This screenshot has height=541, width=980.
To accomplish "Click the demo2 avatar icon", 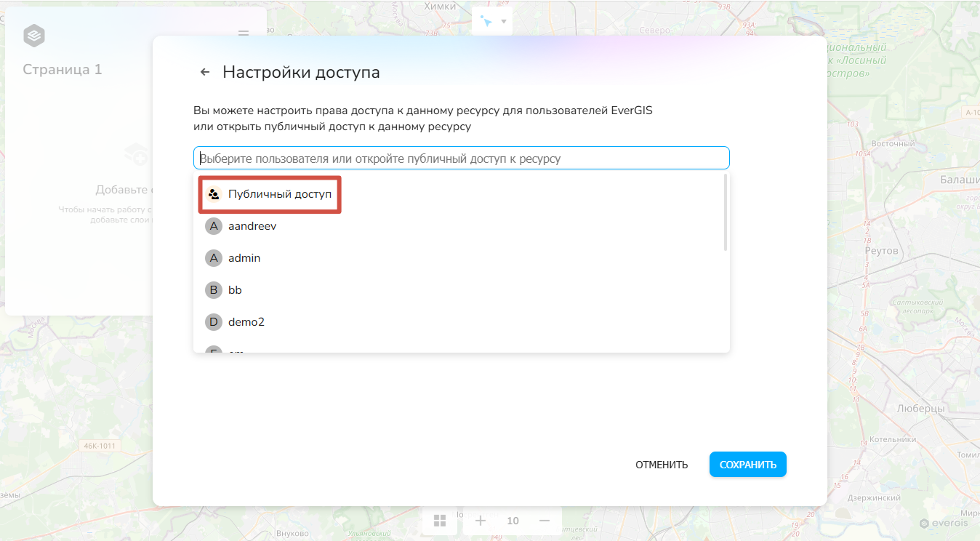I will (x=214, y=321).
